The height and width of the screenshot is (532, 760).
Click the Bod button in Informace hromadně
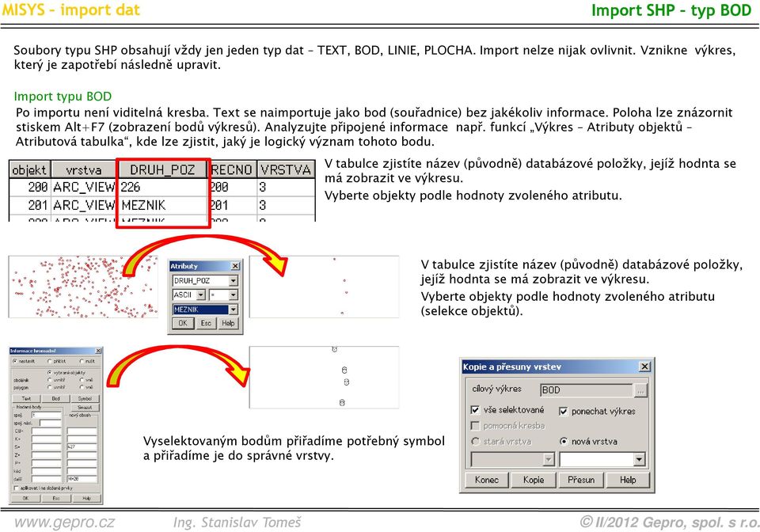pos(55,398)
